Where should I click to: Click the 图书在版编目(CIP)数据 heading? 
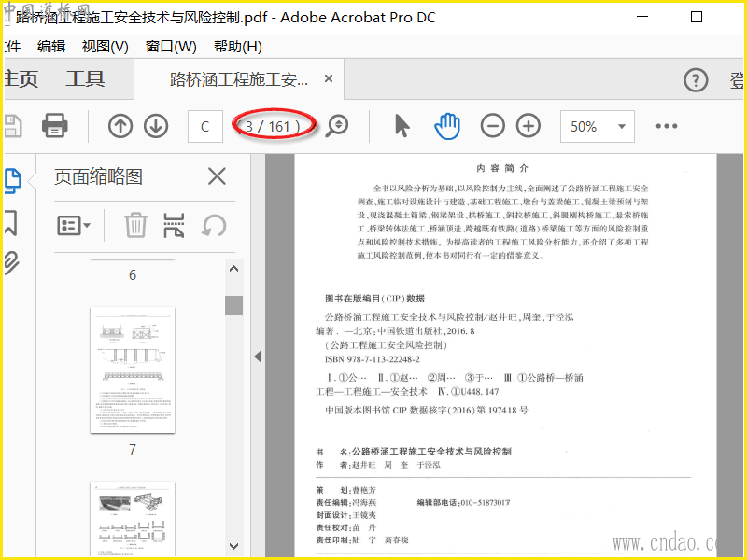point(374,299)
